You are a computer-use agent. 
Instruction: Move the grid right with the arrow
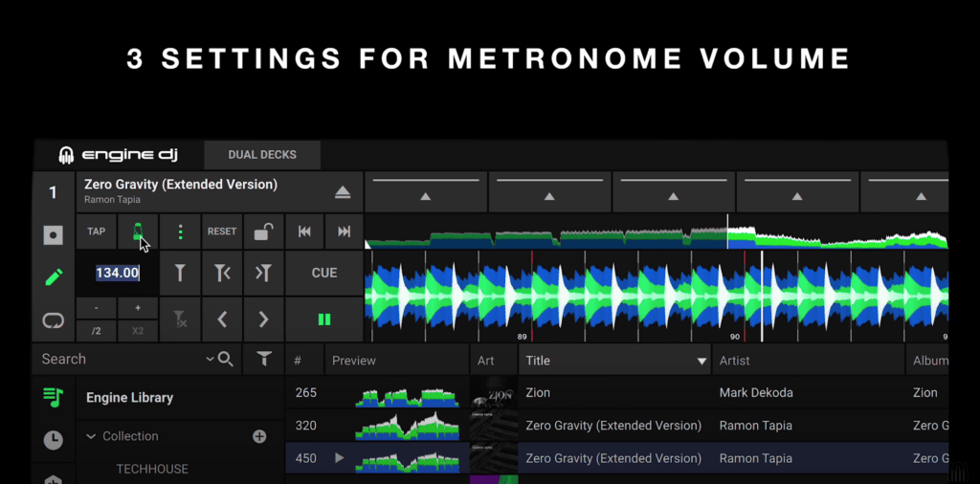pos(264,319)
